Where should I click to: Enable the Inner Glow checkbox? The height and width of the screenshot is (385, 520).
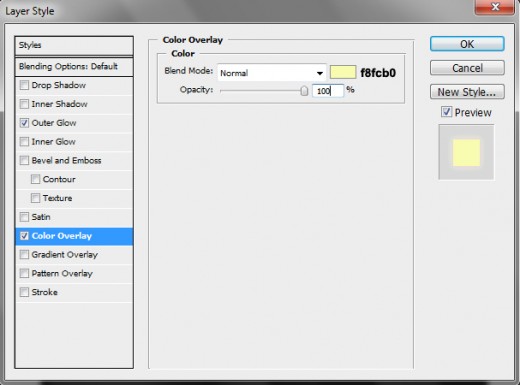[24, 142]
